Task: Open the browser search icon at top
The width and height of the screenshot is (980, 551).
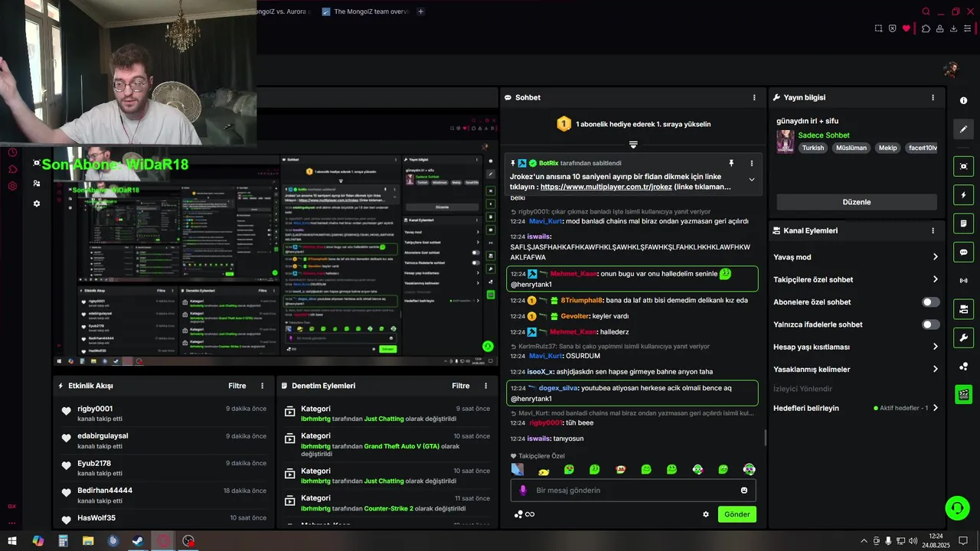Action: pyautogui.click(x=926, y=11)
